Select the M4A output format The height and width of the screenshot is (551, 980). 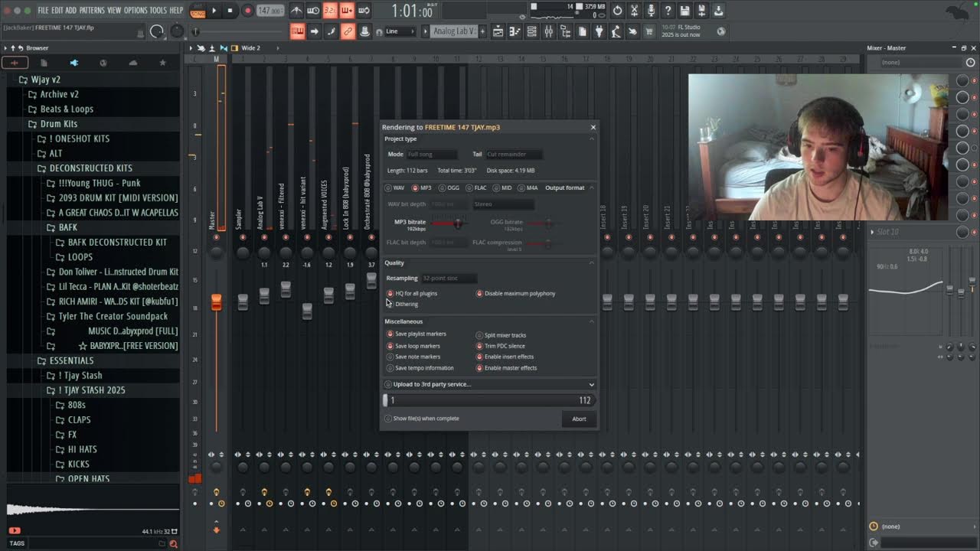528,187
